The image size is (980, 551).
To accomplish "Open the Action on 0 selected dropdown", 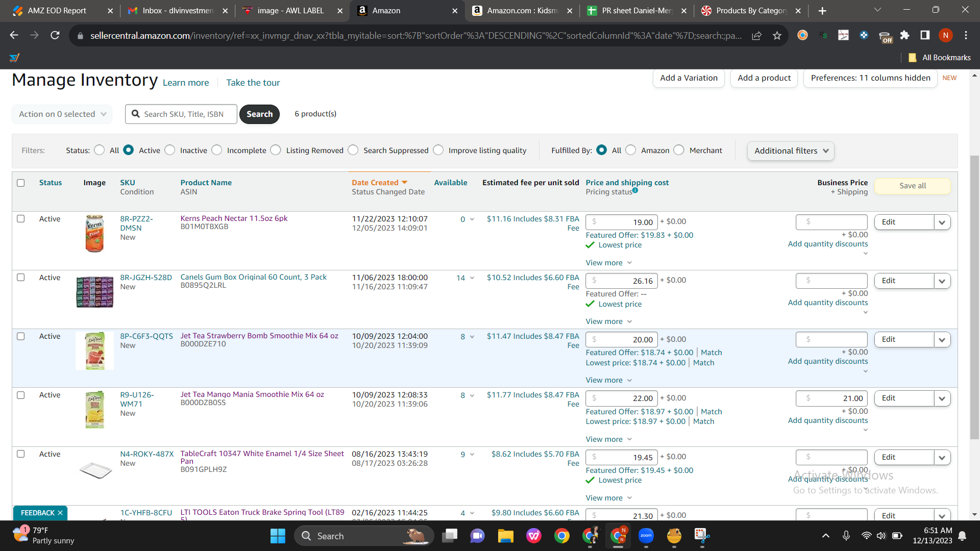I will (x=62, y=114).
